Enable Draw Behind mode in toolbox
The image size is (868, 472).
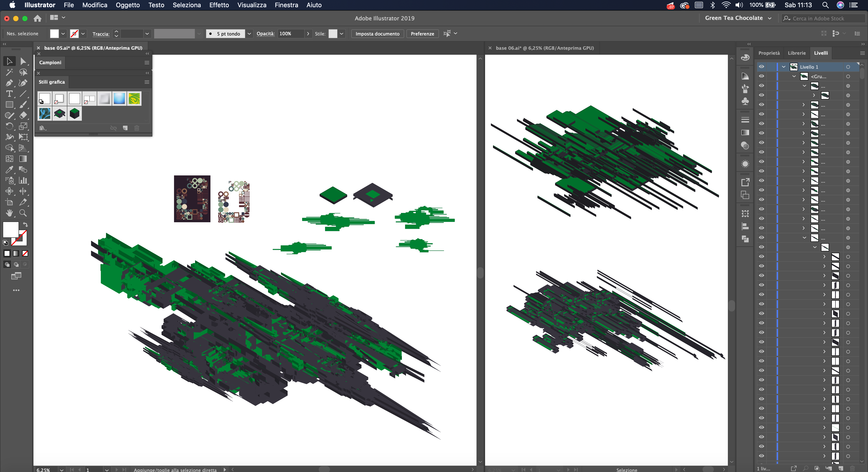click(16, 264)
